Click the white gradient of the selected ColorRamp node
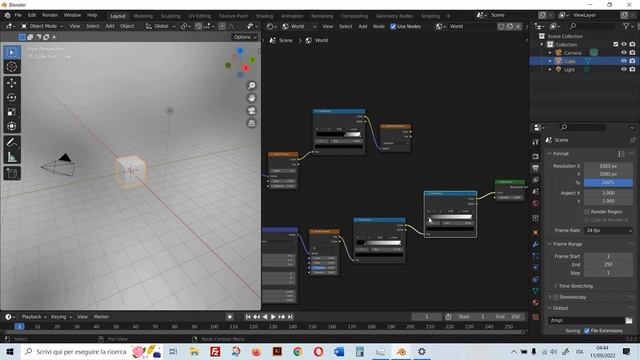Screen dimensions: 640x360 [x=451, y=217]
